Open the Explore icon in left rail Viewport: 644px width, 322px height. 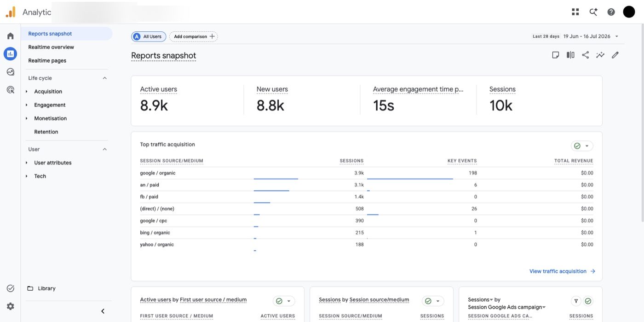10,72
